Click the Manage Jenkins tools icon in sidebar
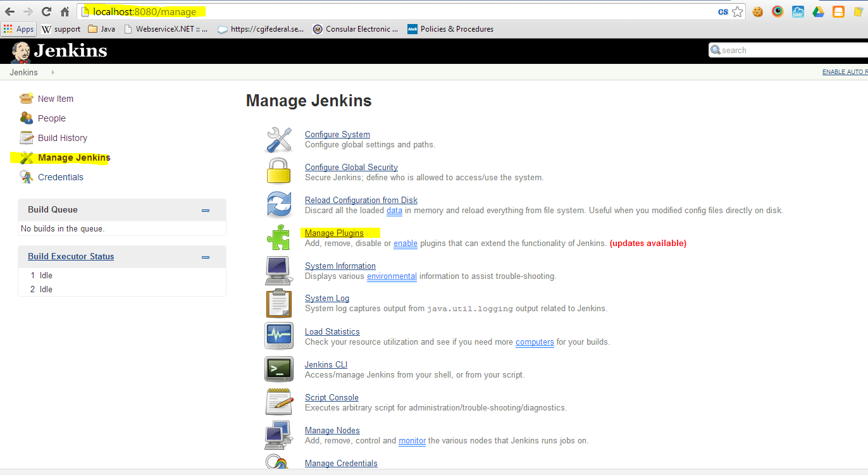The height and width of the screenshot is (475, 868). (x=26, y=157)
